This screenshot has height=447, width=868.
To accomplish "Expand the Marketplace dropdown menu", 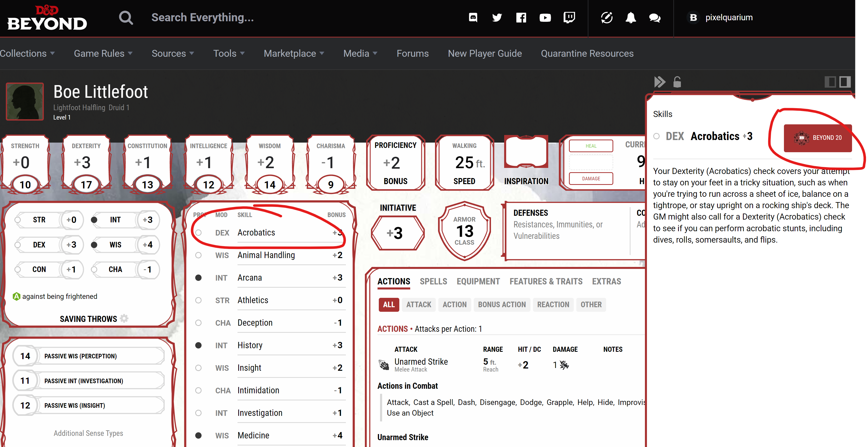I will tap(293, 53).
